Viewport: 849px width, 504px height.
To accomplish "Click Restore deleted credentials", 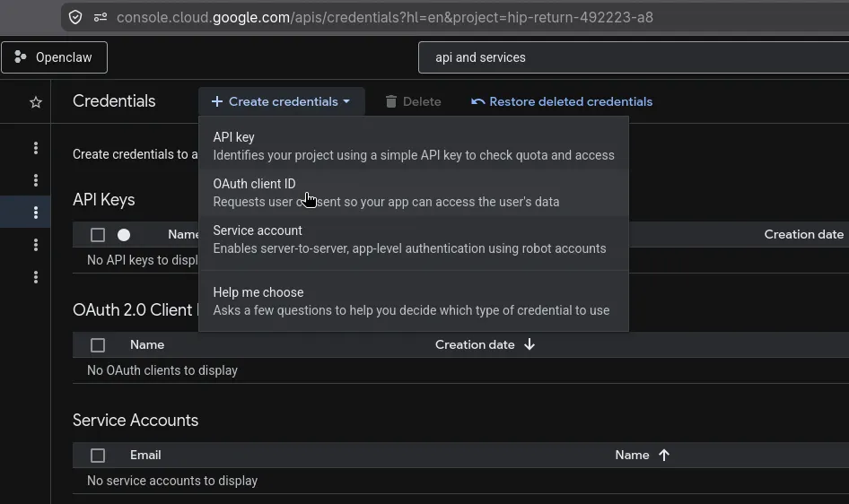I will [562, 101].
